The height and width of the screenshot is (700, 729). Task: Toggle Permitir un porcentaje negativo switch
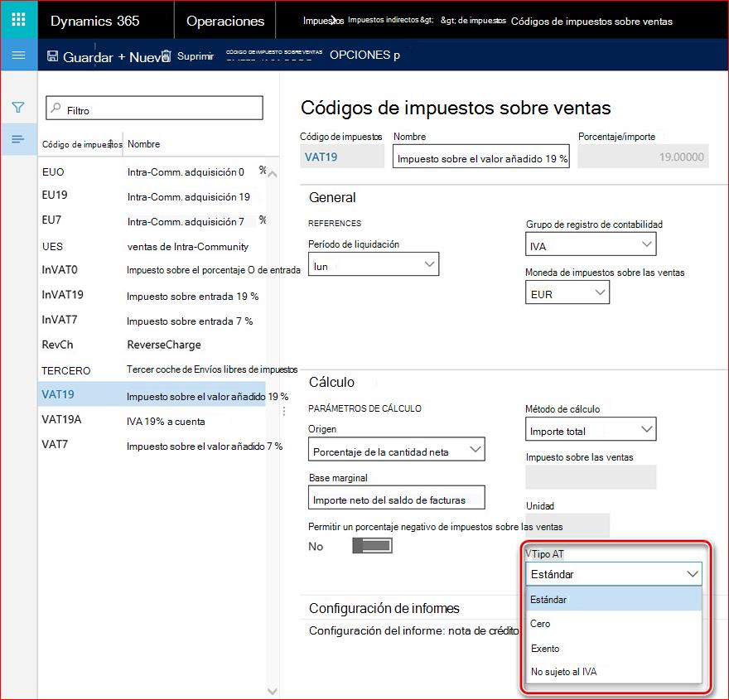coord(373,545)
